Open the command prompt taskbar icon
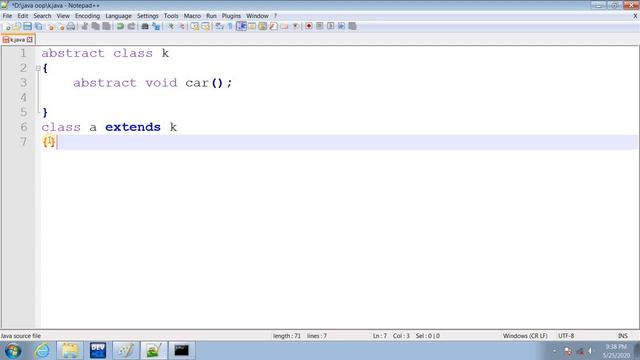The width and height of the screenshot is (640, 360). [x=182, y=351]
